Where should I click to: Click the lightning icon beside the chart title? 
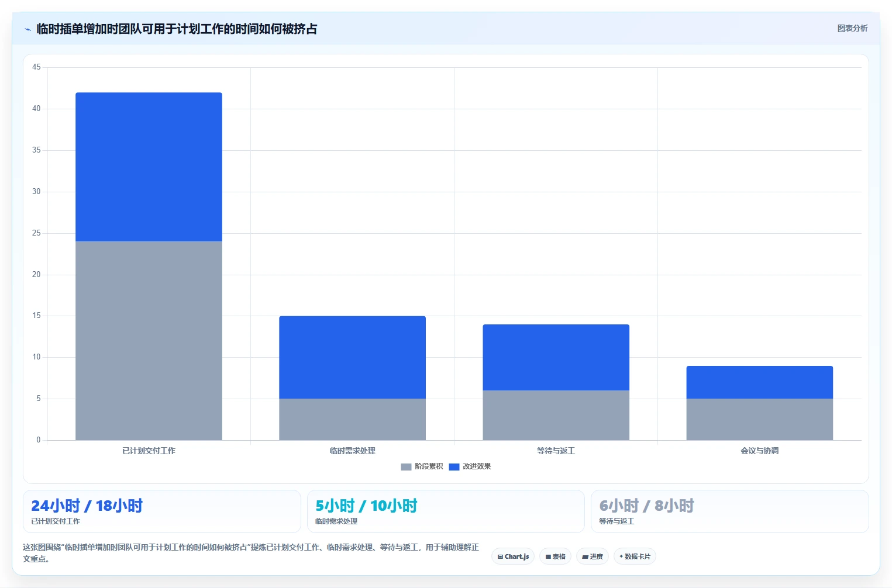point(27,29)
